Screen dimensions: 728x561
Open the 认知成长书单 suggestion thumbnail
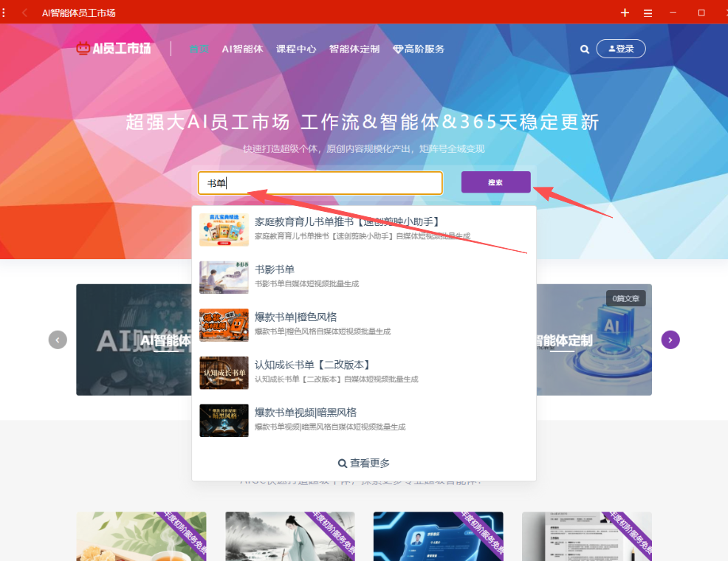[224, 373]
